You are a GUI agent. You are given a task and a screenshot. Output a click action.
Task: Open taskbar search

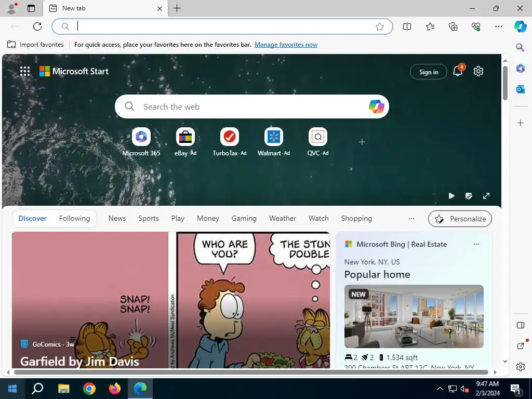coord(37,389)
